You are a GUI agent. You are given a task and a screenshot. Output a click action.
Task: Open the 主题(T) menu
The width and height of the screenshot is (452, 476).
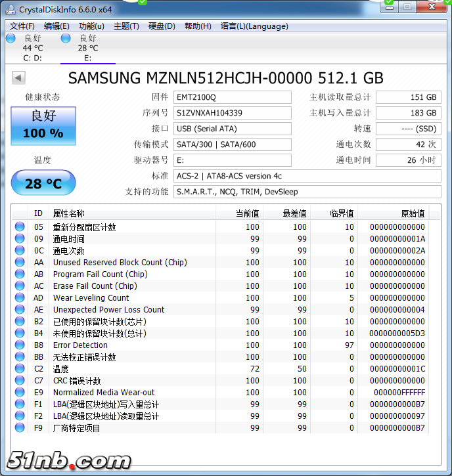click(x=126, y=26)
